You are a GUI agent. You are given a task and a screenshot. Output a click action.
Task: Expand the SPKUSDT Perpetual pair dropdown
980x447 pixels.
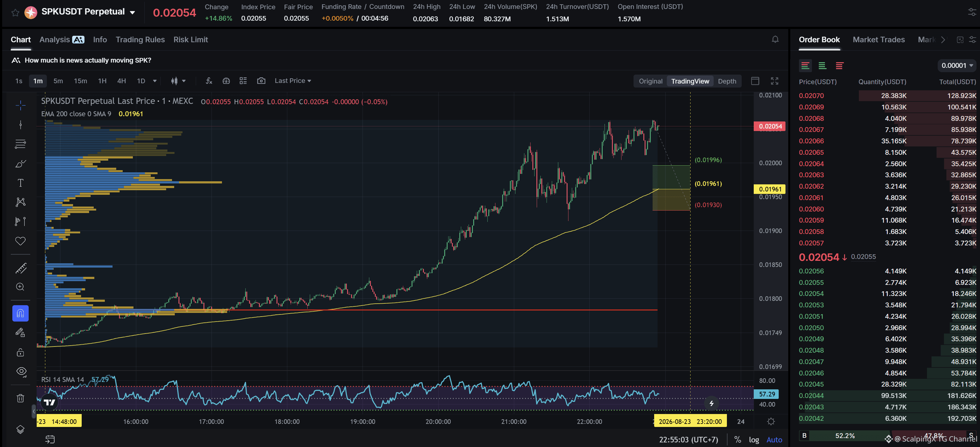point(132,13)
